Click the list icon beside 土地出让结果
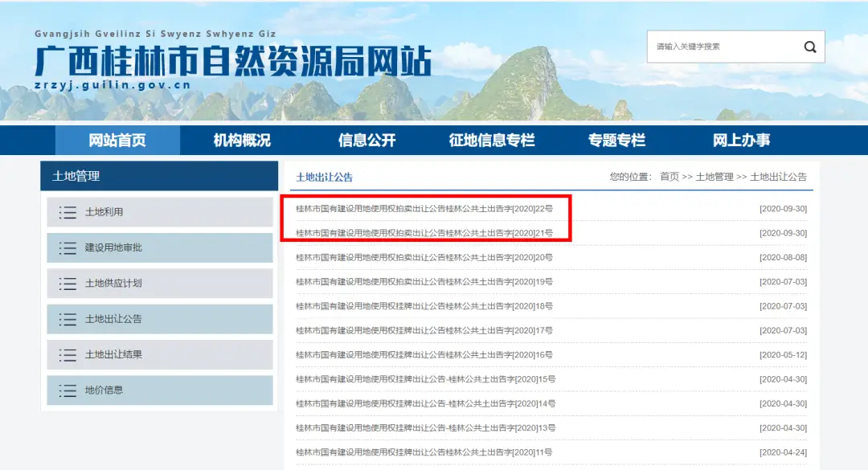Screen dimensions: 868x470 coord(68,355)
